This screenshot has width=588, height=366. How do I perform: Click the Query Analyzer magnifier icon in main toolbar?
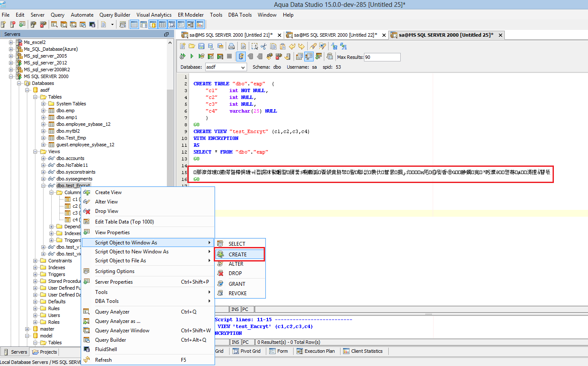click(x=54, y=24)
